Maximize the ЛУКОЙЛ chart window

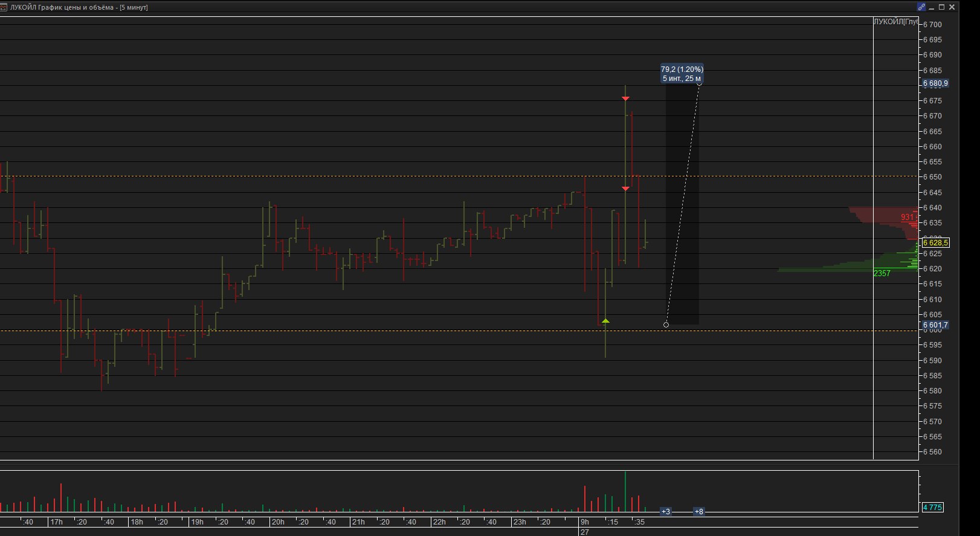click(x=941, y=7)
